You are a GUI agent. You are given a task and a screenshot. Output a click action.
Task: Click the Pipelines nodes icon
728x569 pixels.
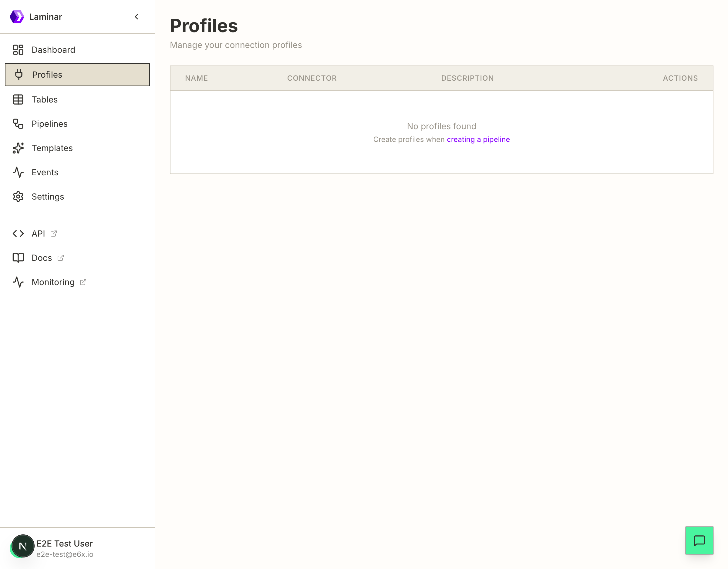point(18,124)
